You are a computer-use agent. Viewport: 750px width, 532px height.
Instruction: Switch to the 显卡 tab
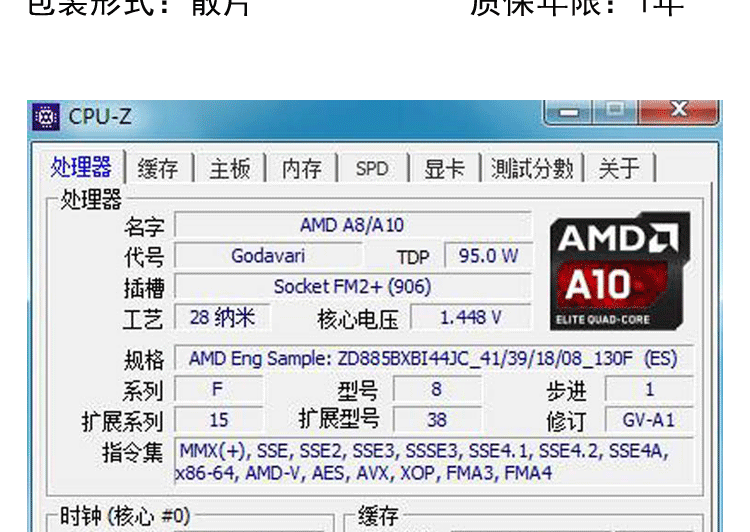444,168
